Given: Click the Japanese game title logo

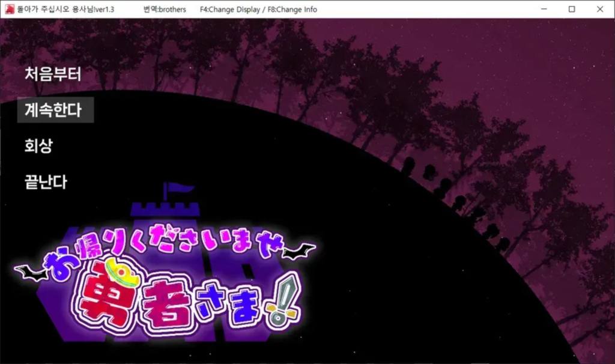Looking at the screenshot, I should point(165,281).
